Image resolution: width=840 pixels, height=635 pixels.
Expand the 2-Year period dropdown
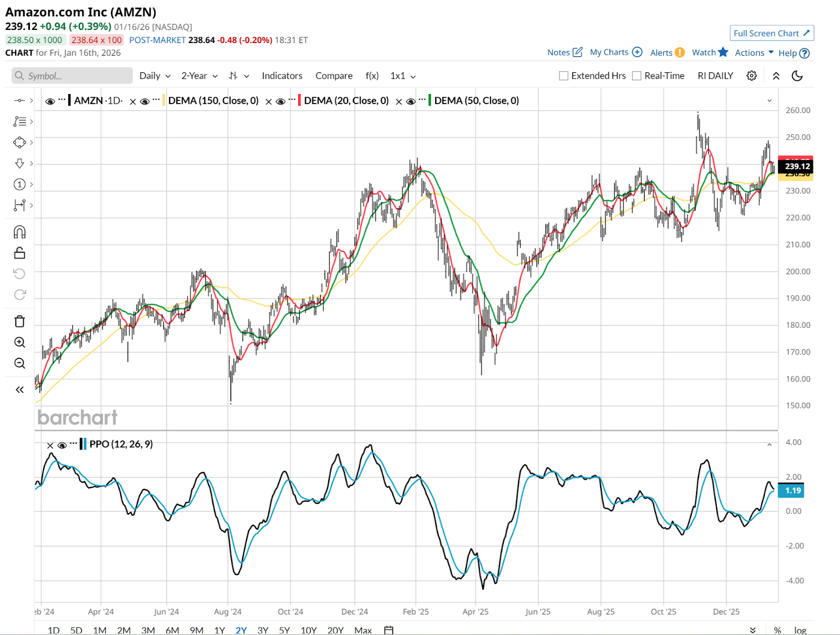(x=199, y=76)
